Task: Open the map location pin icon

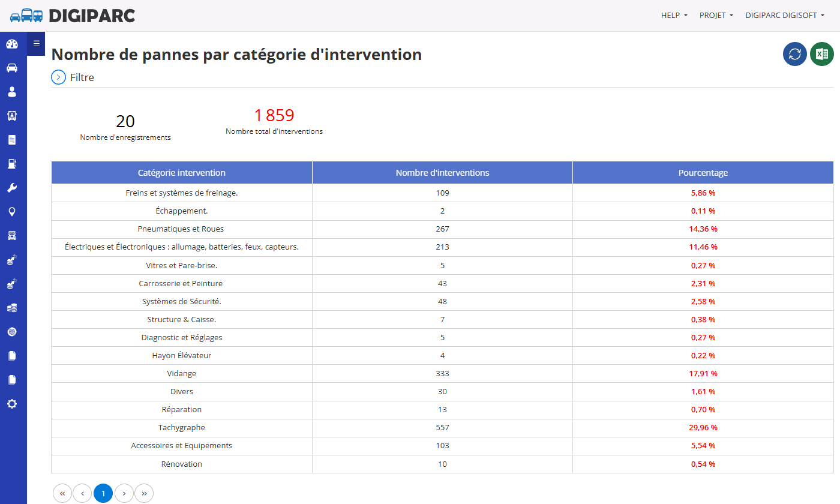Action: 12,212
